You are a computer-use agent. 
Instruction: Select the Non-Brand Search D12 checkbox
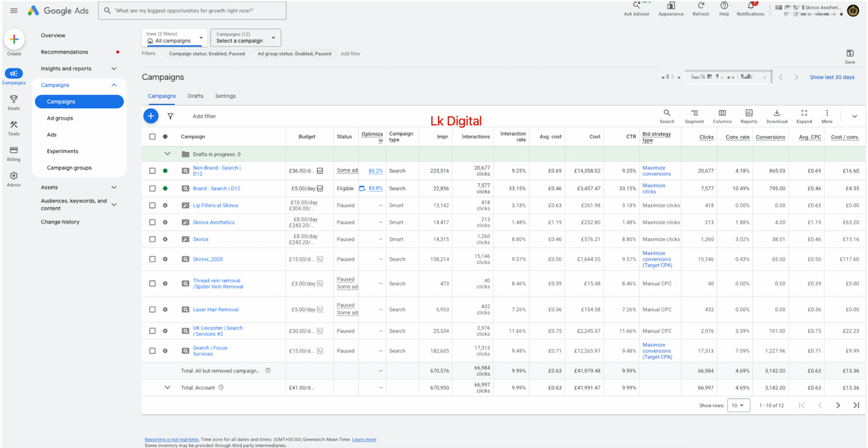tap(152, 171)
